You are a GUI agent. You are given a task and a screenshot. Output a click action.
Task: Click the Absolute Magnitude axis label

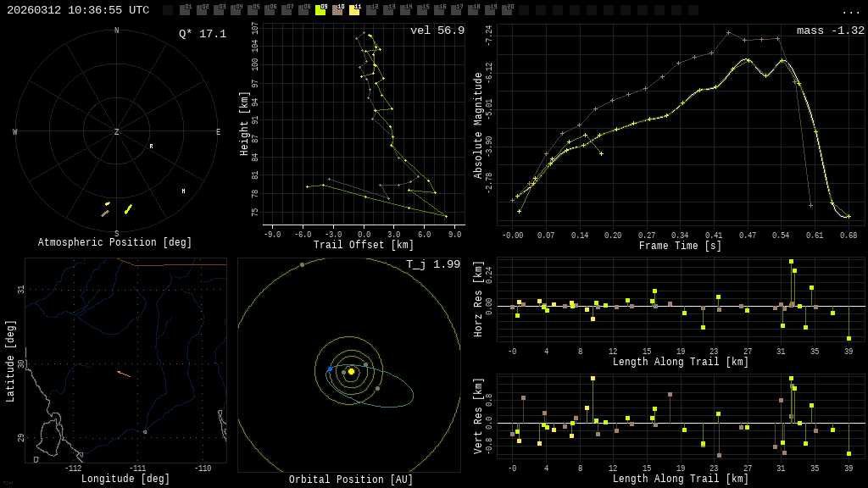click(478, 125)
